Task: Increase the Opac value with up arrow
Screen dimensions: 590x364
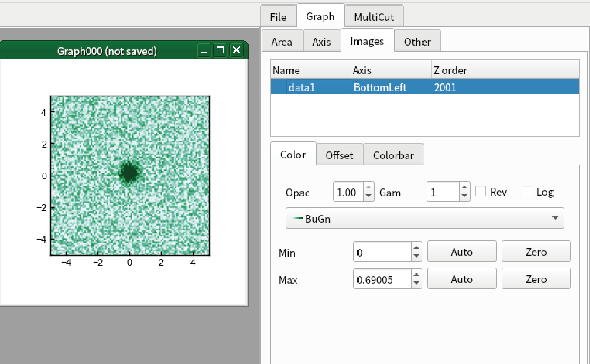Action: [368, 187]
